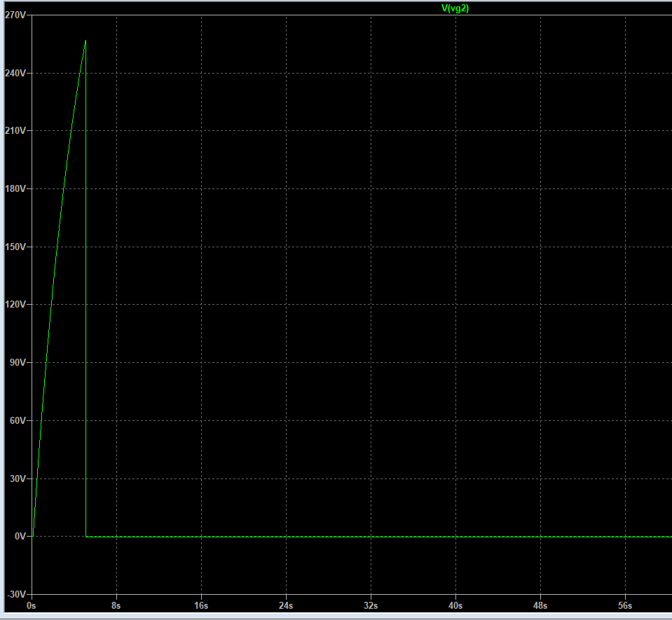Click the 0V vertical axis label
This screenshot has width=672, height=620.
(x=19, y=537)
